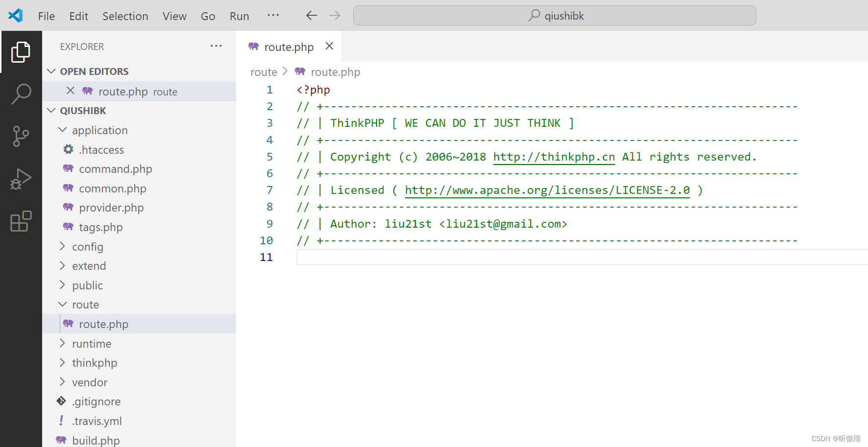The width and height of the screenshot is (868, 447).
Task: Click the exclamation icon beside .travis.yml
Action: coord(61,421)
